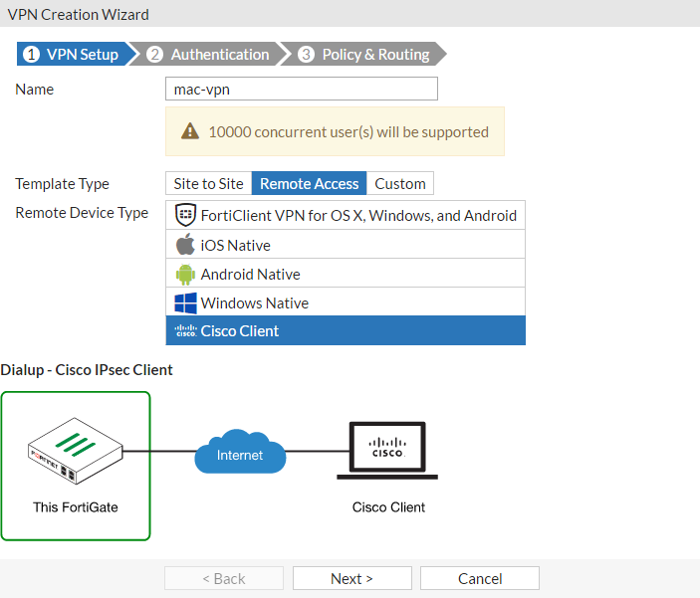The height and width of the screenshot is (598, 700).
Task: Click the disabled Back button
Action: click(x=224, y=578)
